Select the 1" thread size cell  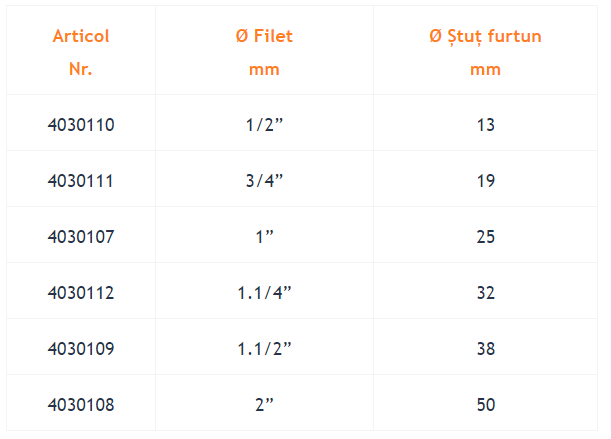(x=264, y=237)
